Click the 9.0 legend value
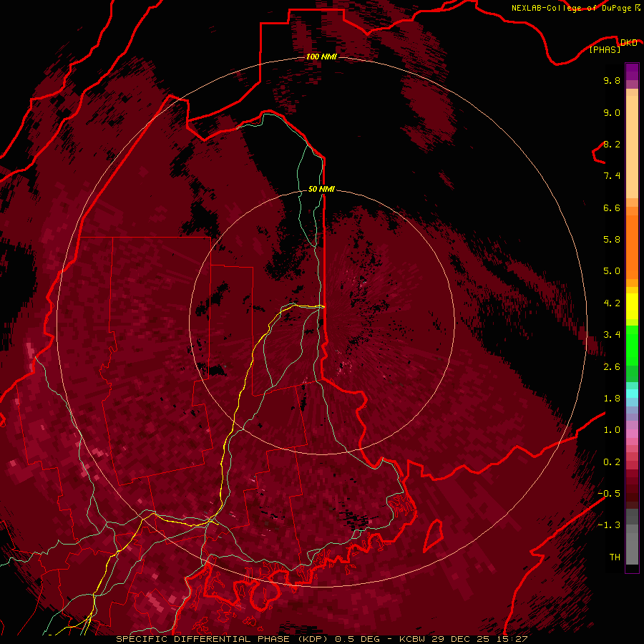 click(612, 112)
